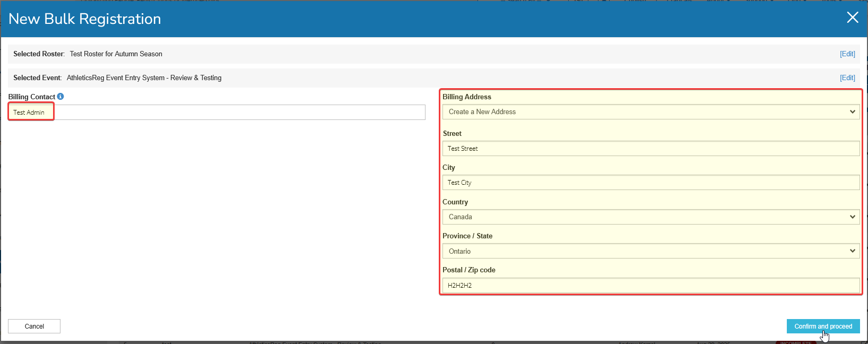Viewport: 868px width, 344px height.
Task: Expand the Country dropdown showing Canada
Action: [x=650, y=217]
